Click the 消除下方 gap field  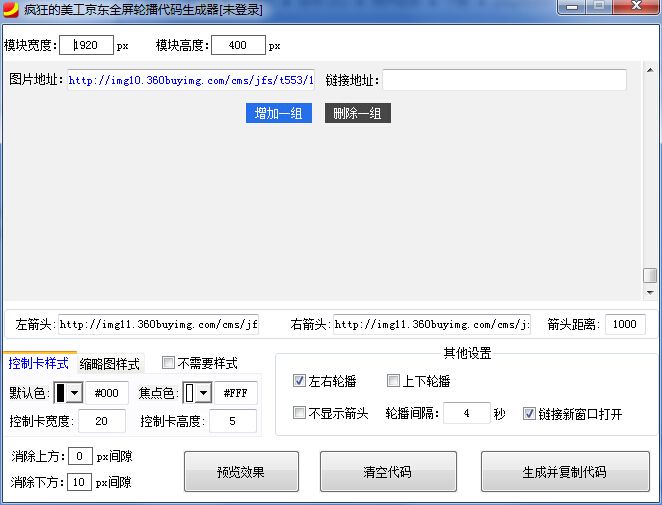(79, 482)
